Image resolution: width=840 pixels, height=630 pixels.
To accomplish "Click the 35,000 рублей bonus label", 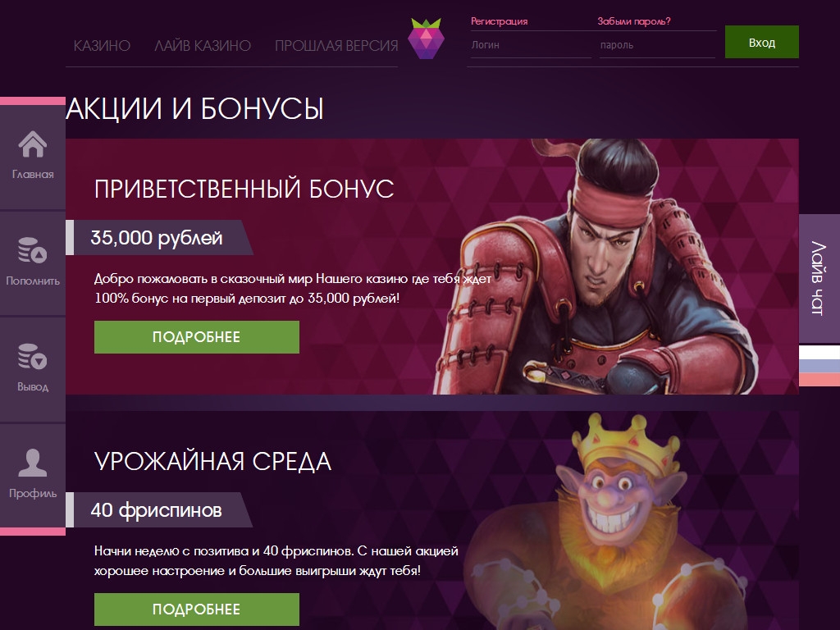I will point(157,237).
